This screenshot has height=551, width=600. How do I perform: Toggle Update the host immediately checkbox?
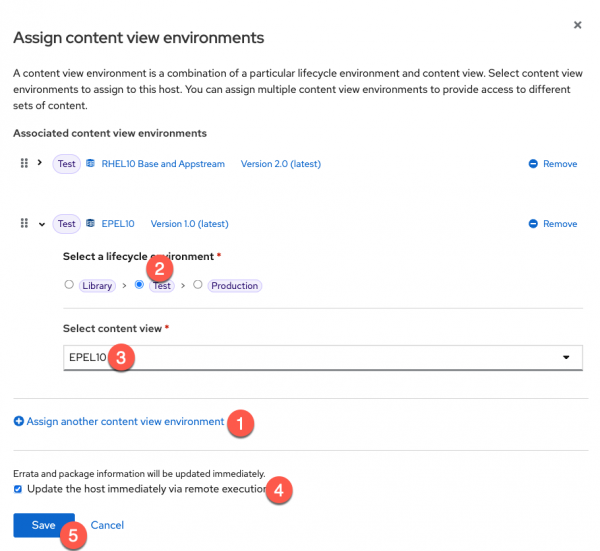[18, 489]
